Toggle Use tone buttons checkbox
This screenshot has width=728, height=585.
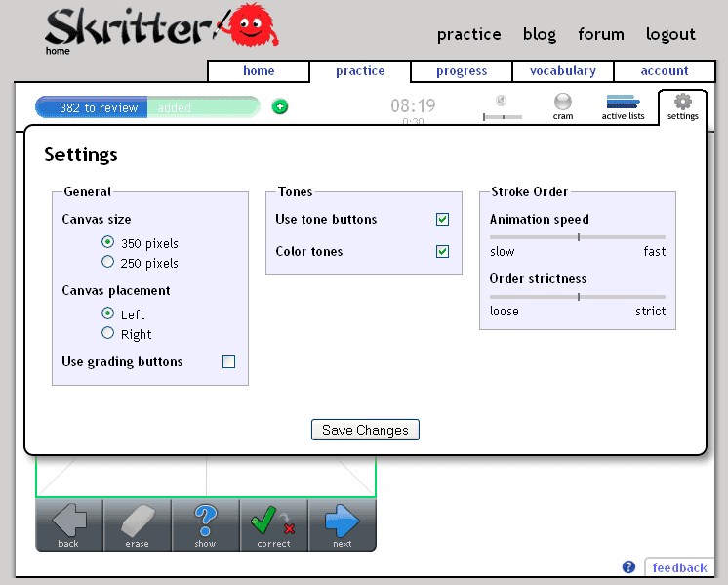click(x=442, y=219)
